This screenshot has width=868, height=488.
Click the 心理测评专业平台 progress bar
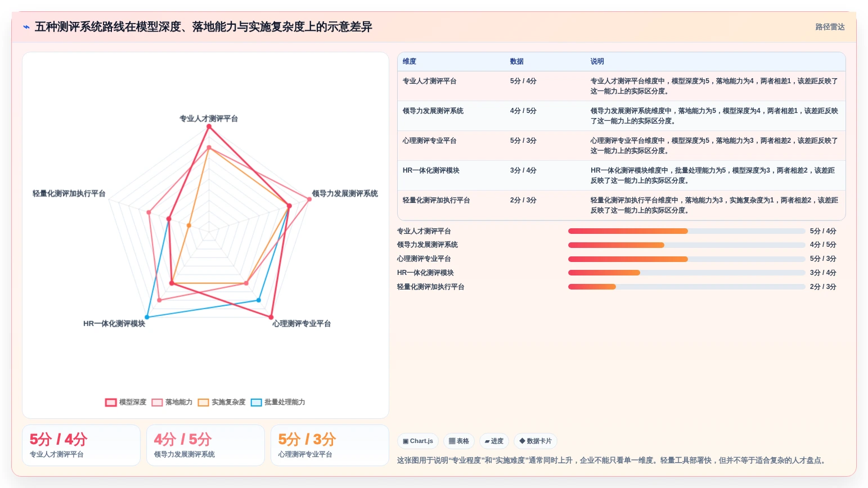[x=686, y=259]
